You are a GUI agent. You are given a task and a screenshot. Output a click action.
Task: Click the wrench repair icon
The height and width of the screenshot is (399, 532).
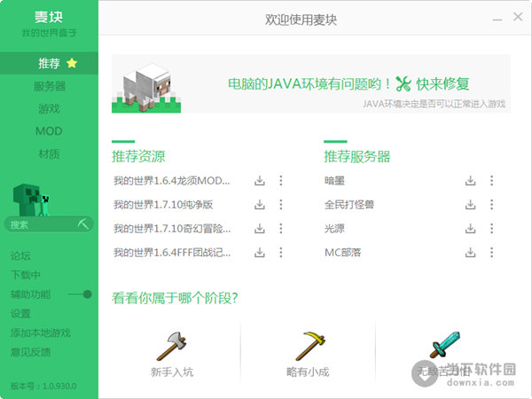click(403, 84)
